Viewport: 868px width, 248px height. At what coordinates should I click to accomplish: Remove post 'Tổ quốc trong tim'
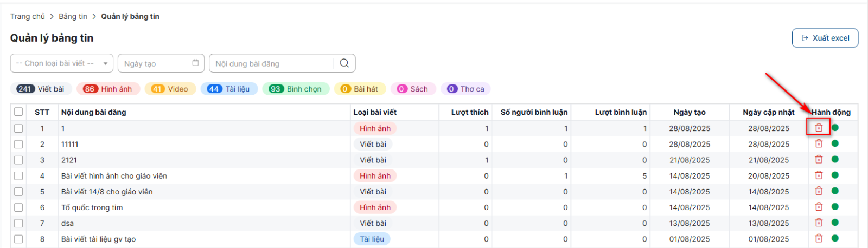pos(819,207)
